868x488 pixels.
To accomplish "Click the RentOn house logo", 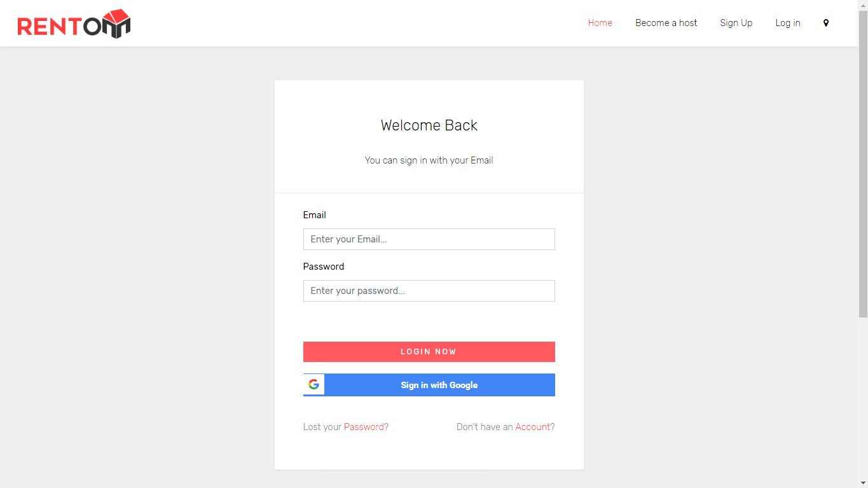I will click(x=74, y=24).
